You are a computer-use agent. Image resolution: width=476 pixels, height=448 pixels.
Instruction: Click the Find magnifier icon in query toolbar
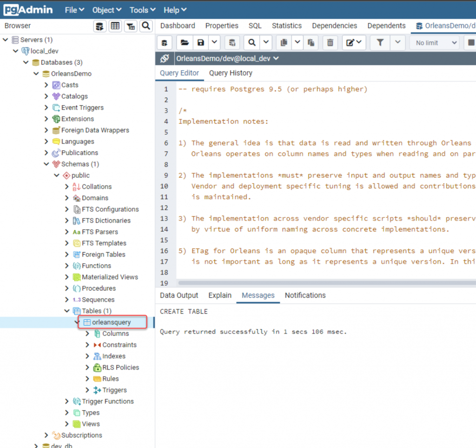[251, 43]
